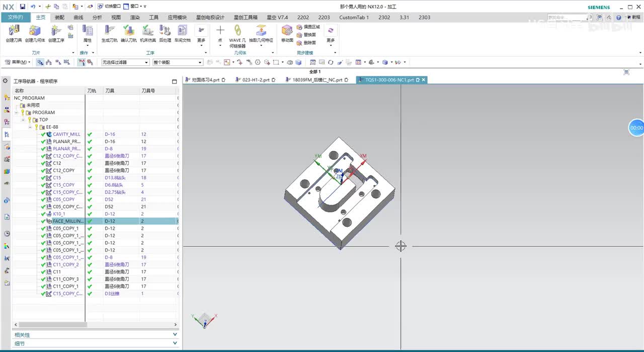Click Generate Tool Path (生成刀轨) icon
This screenshot has height=352, width=644.
click(x=109, y=31)
